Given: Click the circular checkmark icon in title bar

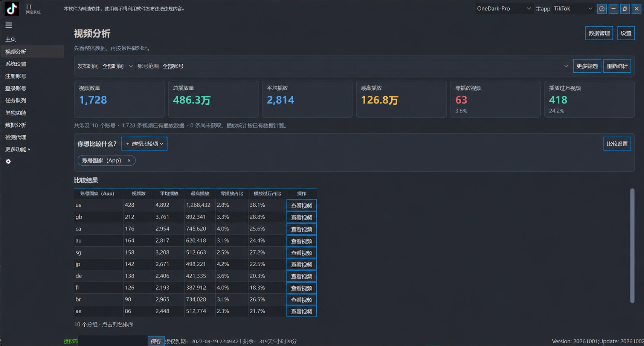Looking at the screenshot, I should click(x=602, y=9).
